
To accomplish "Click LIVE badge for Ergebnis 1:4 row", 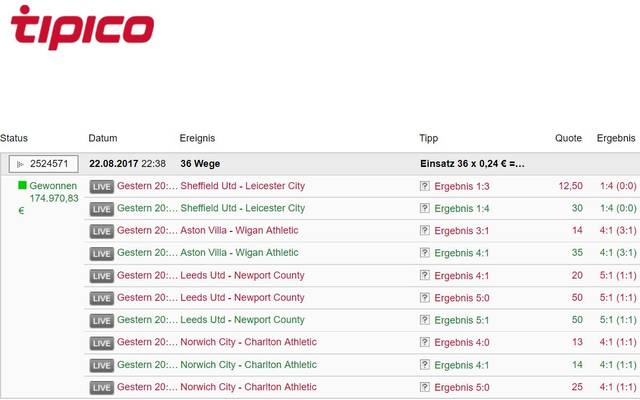I will click(x=102, y=209).
